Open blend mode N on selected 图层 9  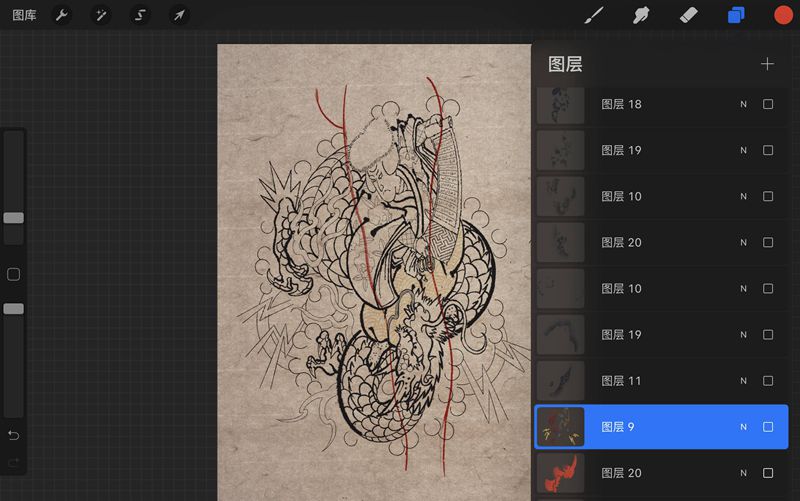click(x=743, y=427)
